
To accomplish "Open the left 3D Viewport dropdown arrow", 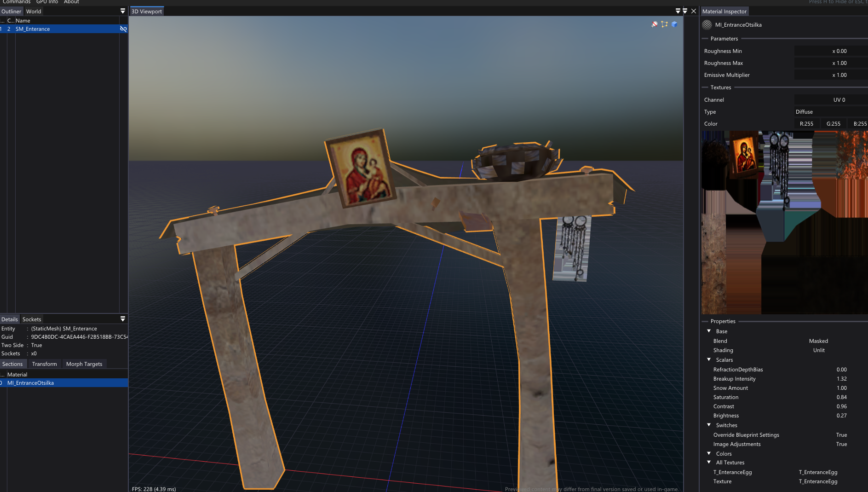I will tap(678, 11).
